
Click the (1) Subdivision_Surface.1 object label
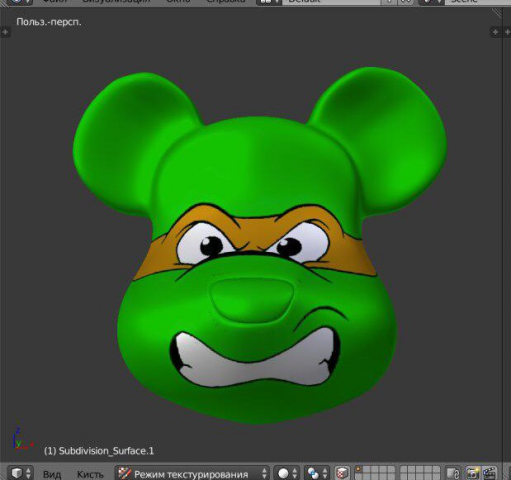[99, 451]
